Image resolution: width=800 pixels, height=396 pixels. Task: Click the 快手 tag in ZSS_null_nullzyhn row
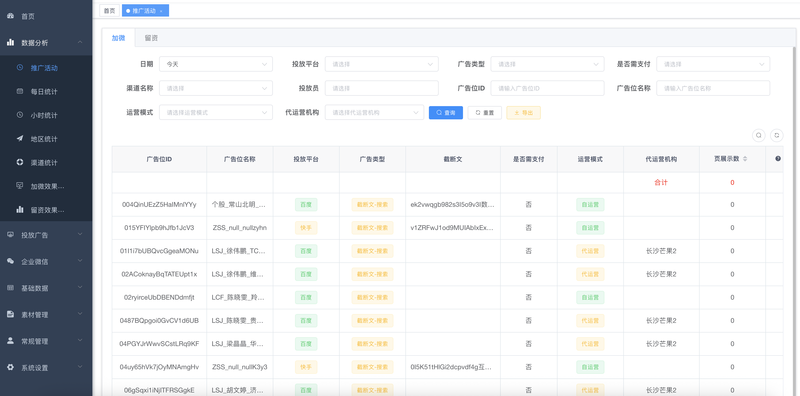(x=306, y=228)
